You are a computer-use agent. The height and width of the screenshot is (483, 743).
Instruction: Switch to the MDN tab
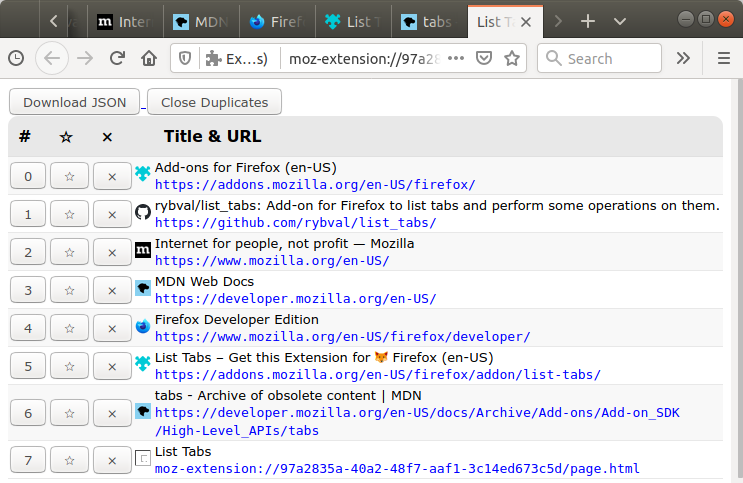pyautogui.click(x=201, y=22)
